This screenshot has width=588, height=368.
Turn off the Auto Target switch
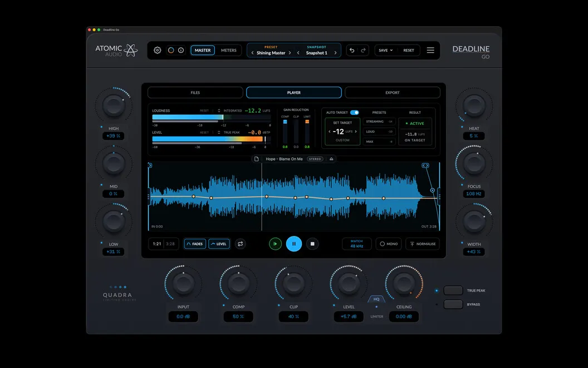pos(354,113)
